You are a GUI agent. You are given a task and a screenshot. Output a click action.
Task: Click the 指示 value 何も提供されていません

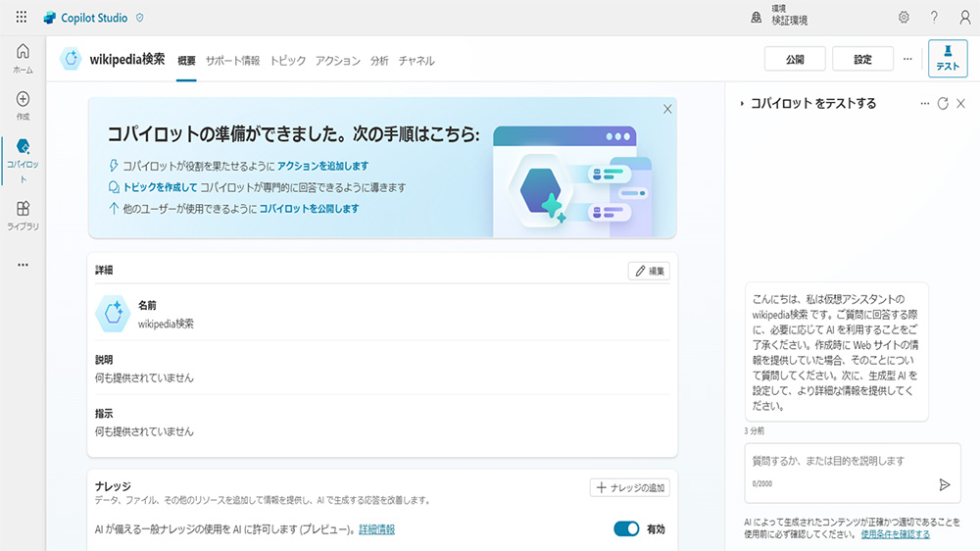[144, 431]
